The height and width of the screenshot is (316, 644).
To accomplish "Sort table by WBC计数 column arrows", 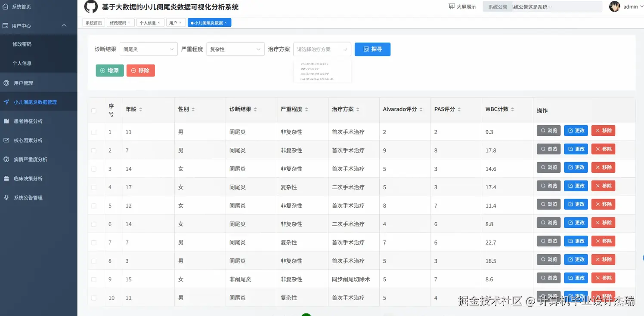I will (x=513, y=110).
